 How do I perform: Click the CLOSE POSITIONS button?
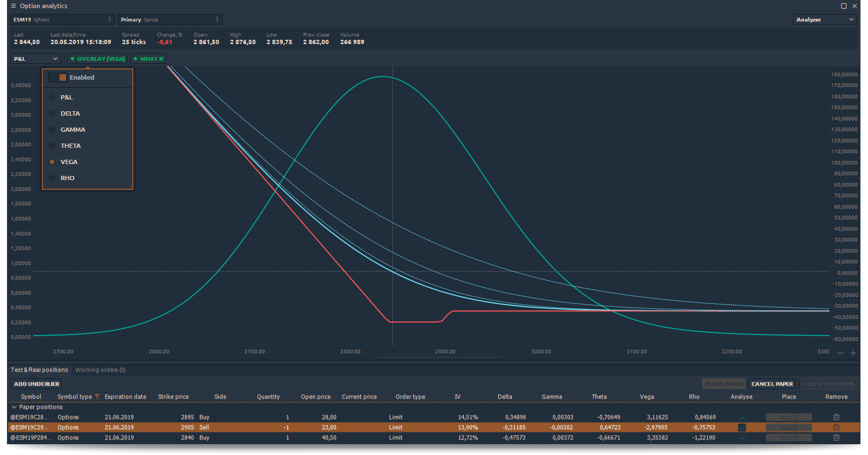pyautogui.click(x=829, y=384)
